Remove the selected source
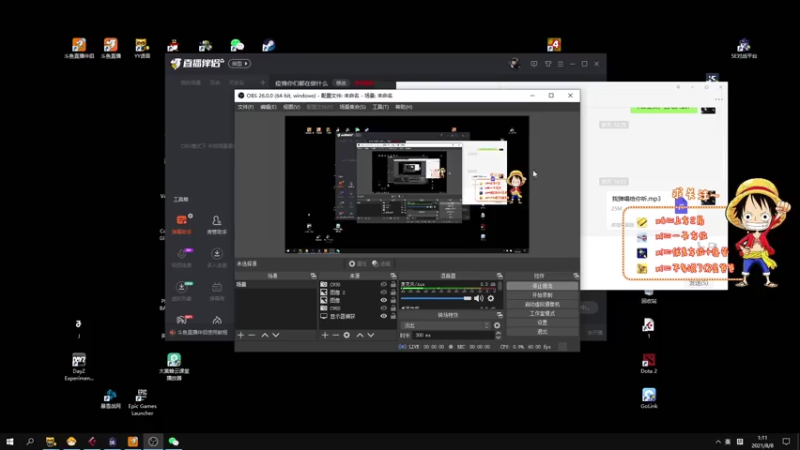The width and height of the screenshot is (800, 450). tap(335, 335)
